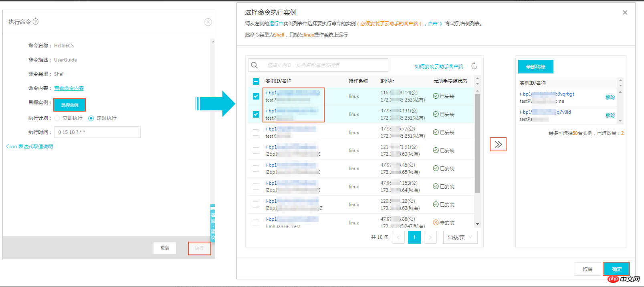Click the 共 10 条 total count text
Screen dimensions: 644x287
click(x=380, y=237)
